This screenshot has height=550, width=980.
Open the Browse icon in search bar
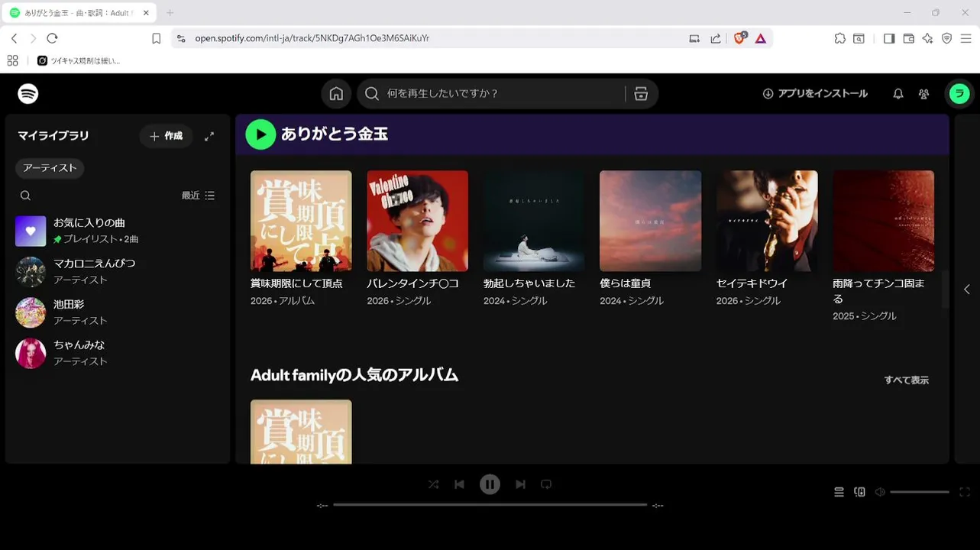641,94
